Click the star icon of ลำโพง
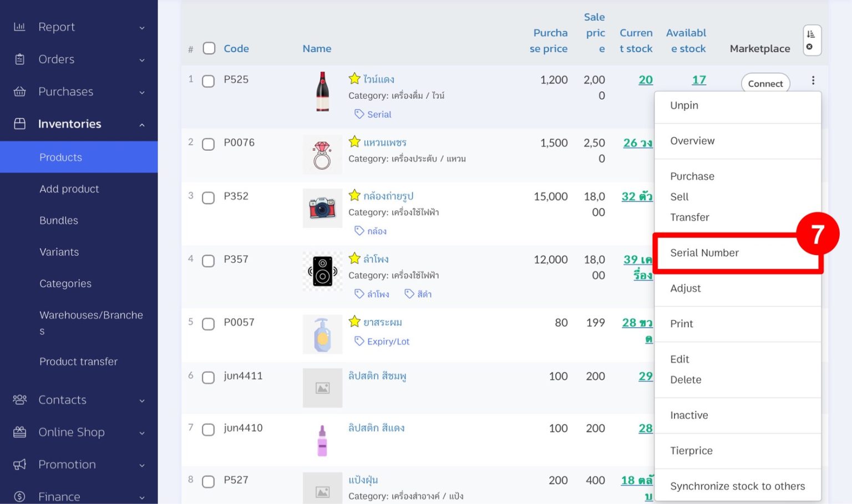The width and height of the screenshot is (852, 504). pyautogui.click(x=354, y=258)
